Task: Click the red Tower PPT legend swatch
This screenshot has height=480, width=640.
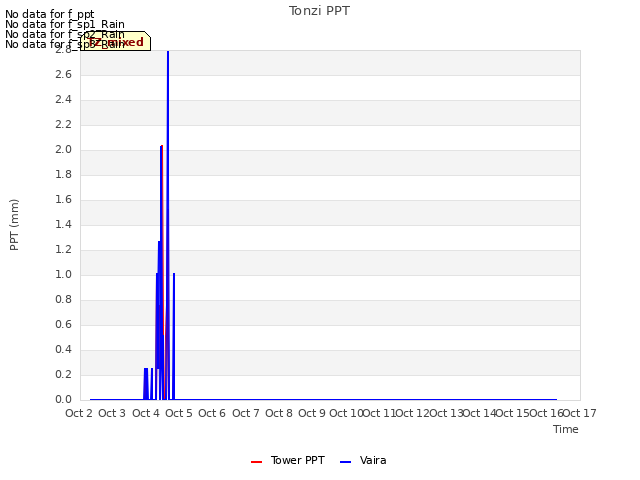Action: tap(256, 462)
